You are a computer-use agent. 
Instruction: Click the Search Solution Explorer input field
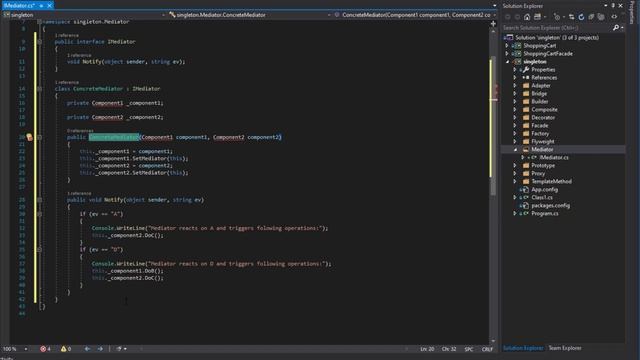[557, 28]
